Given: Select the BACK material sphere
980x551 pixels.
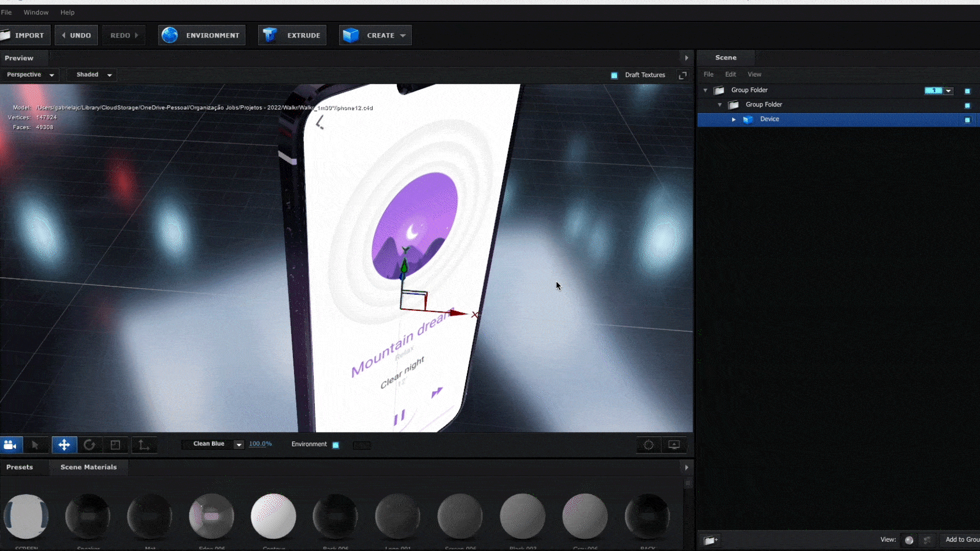Looking at the screenshot, I should [647, 516].
